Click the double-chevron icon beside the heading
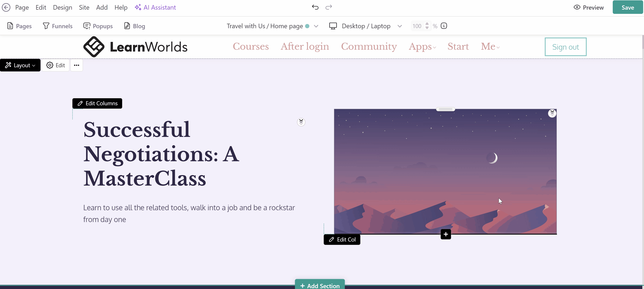 301,122
